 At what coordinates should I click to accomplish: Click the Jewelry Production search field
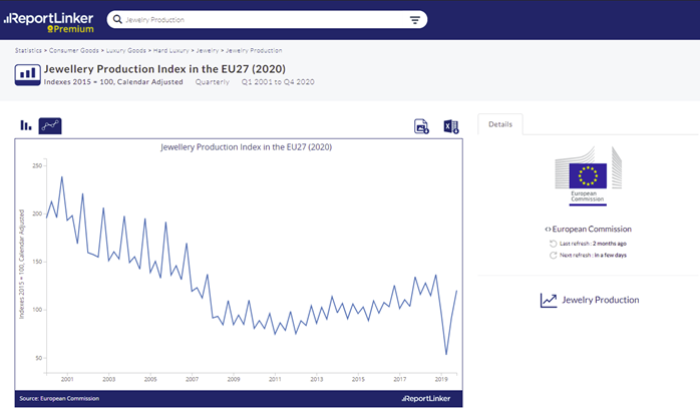point(260,20)
